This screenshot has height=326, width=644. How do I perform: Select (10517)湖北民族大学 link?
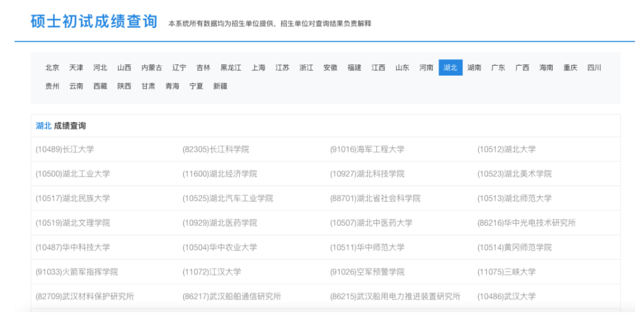73,198
